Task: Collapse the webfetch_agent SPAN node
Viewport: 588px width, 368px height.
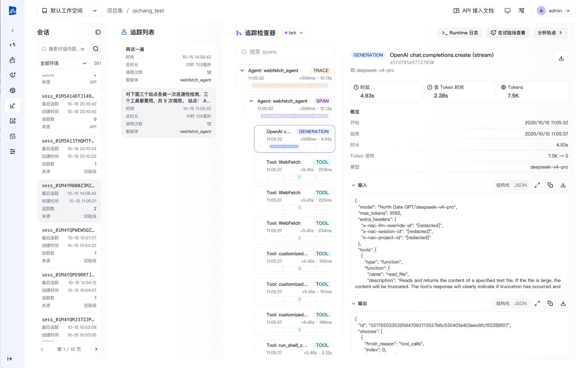Action: (251, 101)
